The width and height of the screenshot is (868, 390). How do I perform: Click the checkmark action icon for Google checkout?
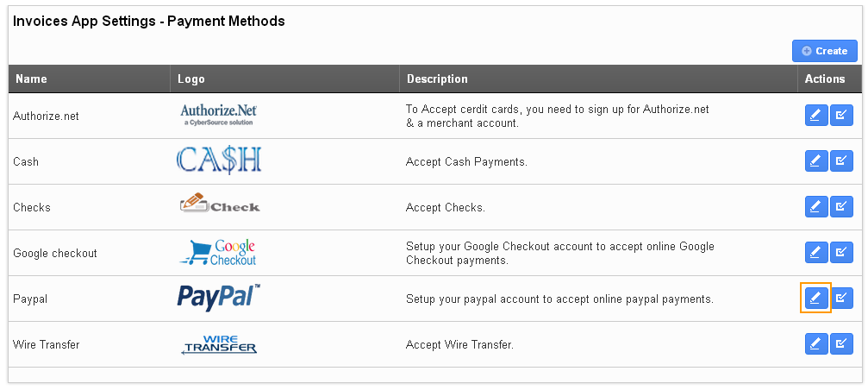[x=841, y=253]
